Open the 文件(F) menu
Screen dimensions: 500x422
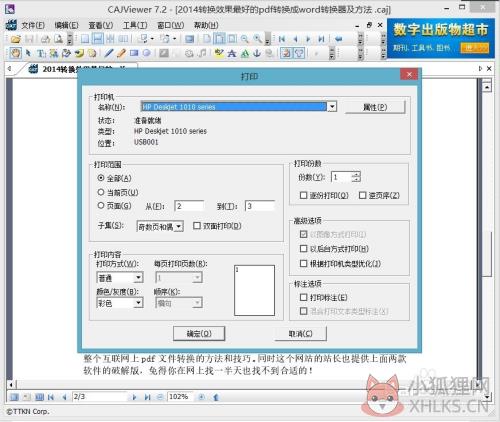click(33, 25)
